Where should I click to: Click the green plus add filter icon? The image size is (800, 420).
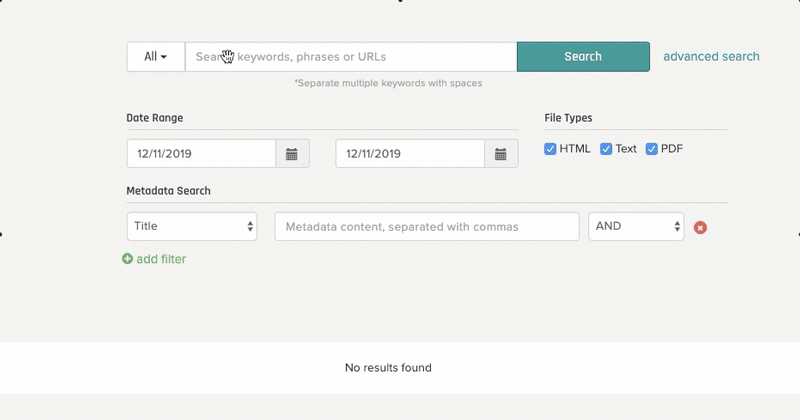(128, 259)
